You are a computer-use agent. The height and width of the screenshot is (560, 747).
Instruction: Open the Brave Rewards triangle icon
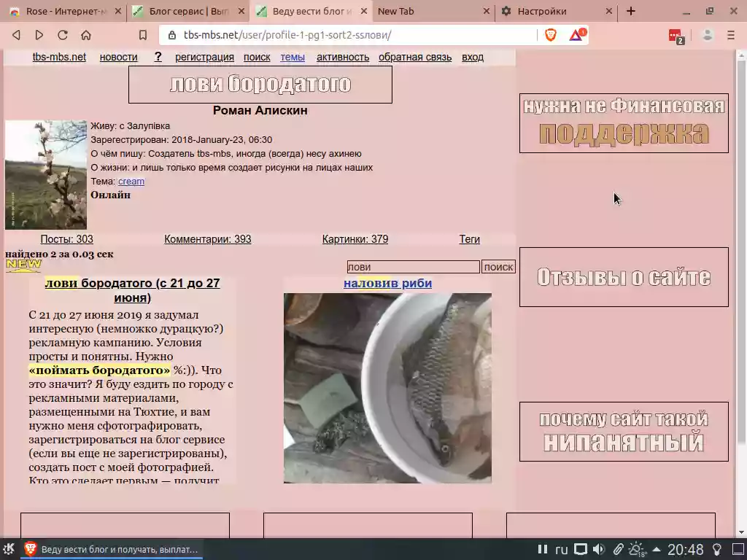578,35
